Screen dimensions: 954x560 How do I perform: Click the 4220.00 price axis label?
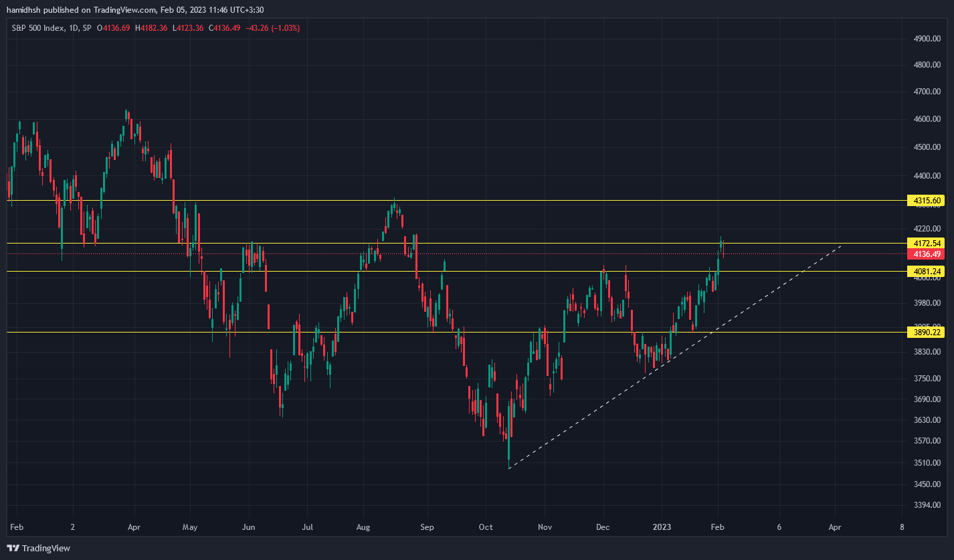[927, 228]
